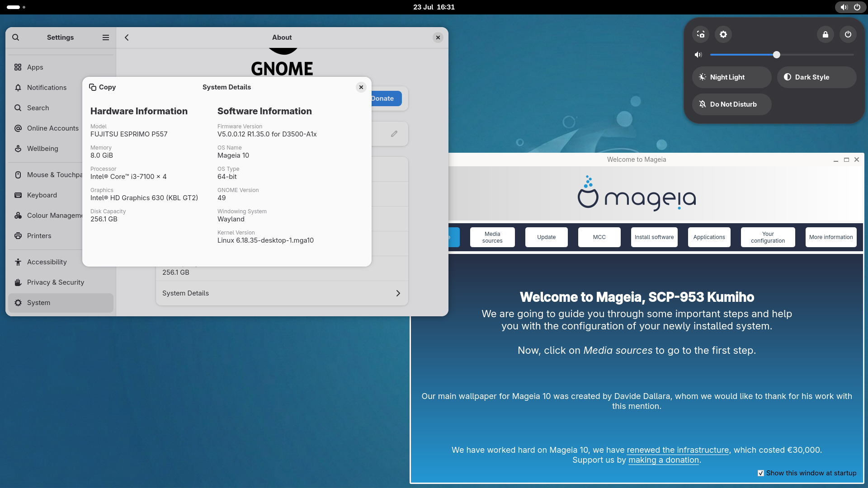
Task: Click the Keyboard icon in sidebar
Action: [18, 195]
